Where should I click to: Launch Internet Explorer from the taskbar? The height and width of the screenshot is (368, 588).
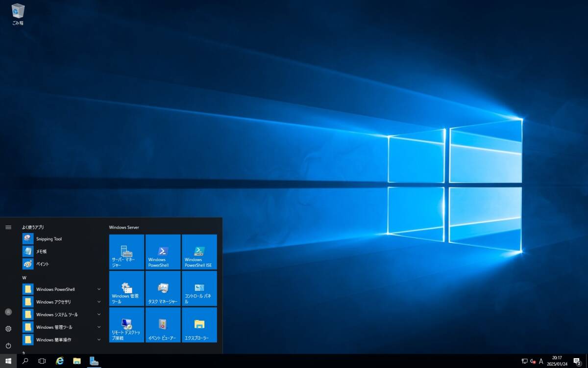tap(60, 361)
